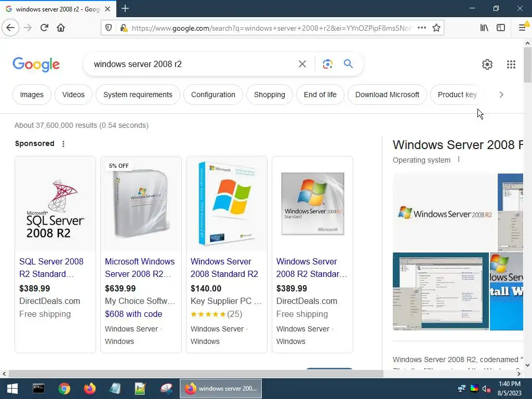Click the DirectDeals.com seller under SQL Server

(49, 301)
